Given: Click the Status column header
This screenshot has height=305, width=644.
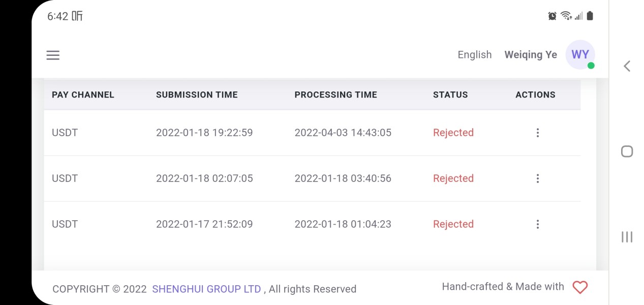Looking at the screenshot, I should (450, 95).
